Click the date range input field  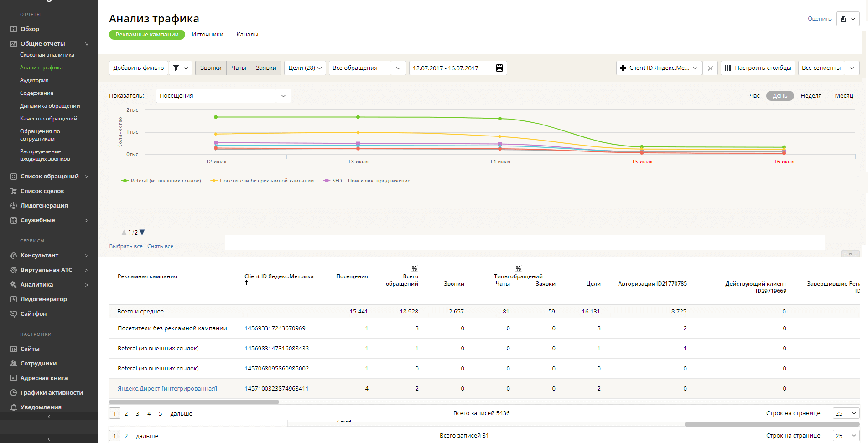pos(458,68)
